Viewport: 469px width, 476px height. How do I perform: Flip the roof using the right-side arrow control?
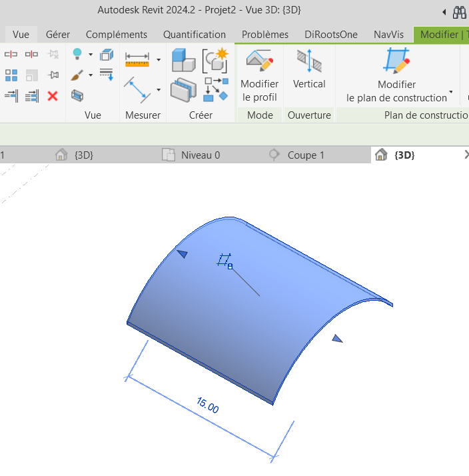pos(337,339)
